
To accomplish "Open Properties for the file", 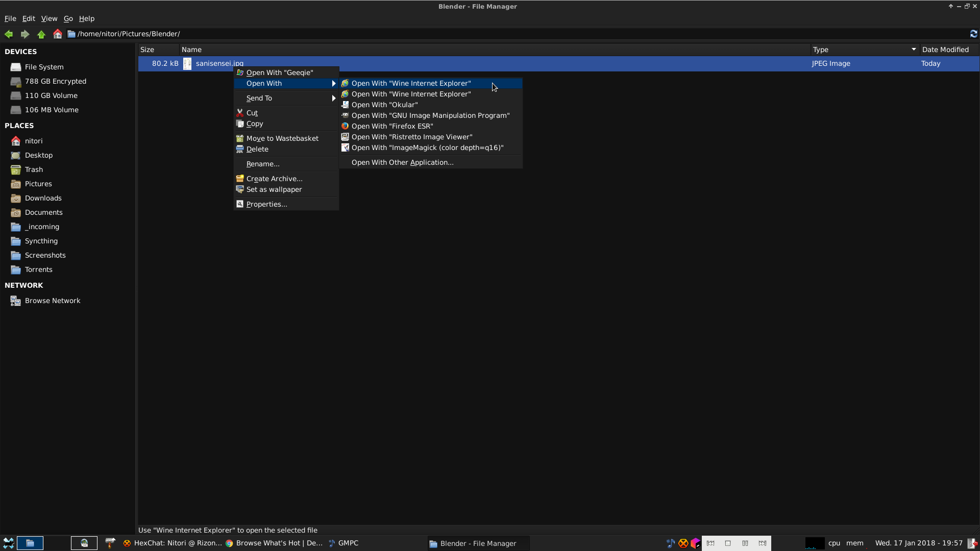I will click(266, 204).
